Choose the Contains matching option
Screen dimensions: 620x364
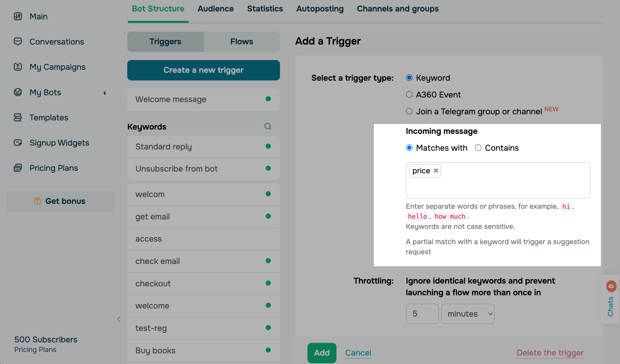(478, 148)
